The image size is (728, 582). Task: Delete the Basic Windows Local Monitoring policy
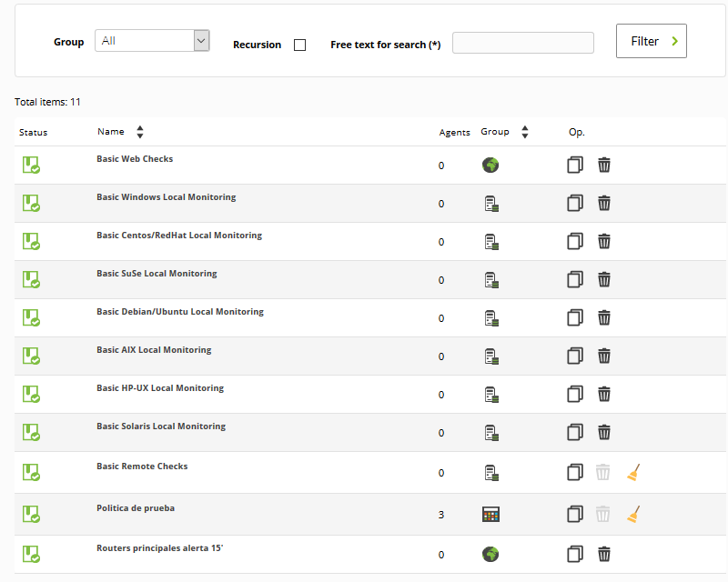click(603, 203)
